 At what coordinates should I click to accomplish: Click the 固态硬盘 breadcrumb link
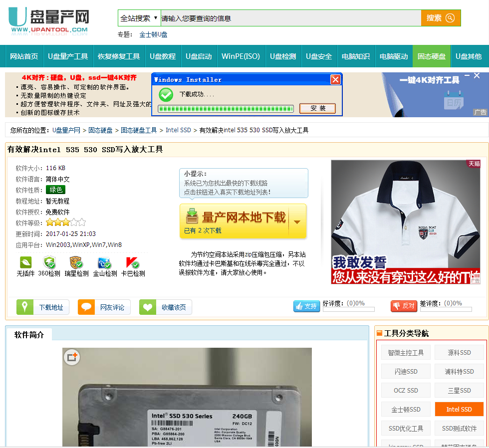(100, 130)
